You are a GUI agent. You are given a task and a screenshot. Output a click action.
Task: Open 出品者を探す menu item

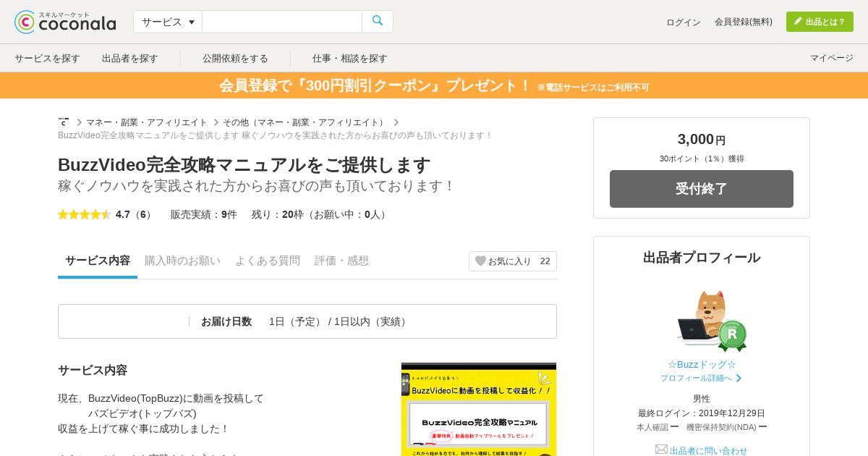(130, 59)
